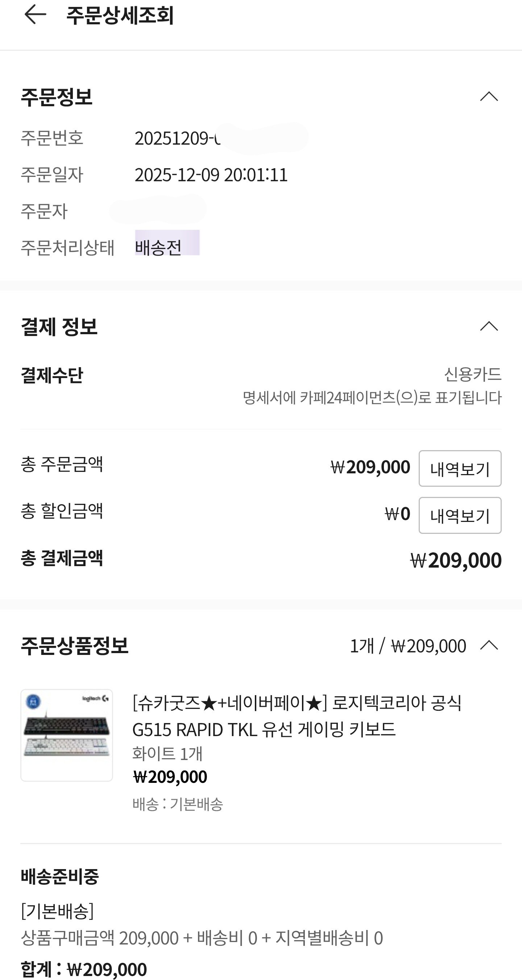View 내역보기 for 총 주문금액
This screenshot has height=980, width=522.
point(460,468)
